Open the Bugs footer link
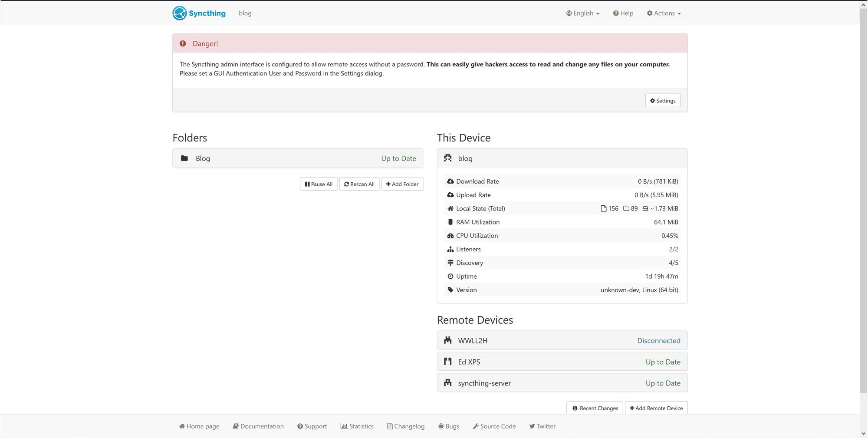The height and width of the screenshot is (438, 868). 449,426
